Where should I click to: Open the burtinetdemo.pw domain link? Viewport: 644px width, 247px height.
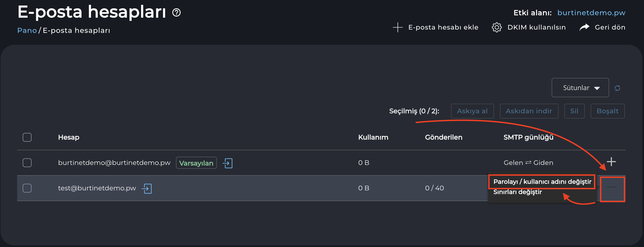[x=591, y=13]
